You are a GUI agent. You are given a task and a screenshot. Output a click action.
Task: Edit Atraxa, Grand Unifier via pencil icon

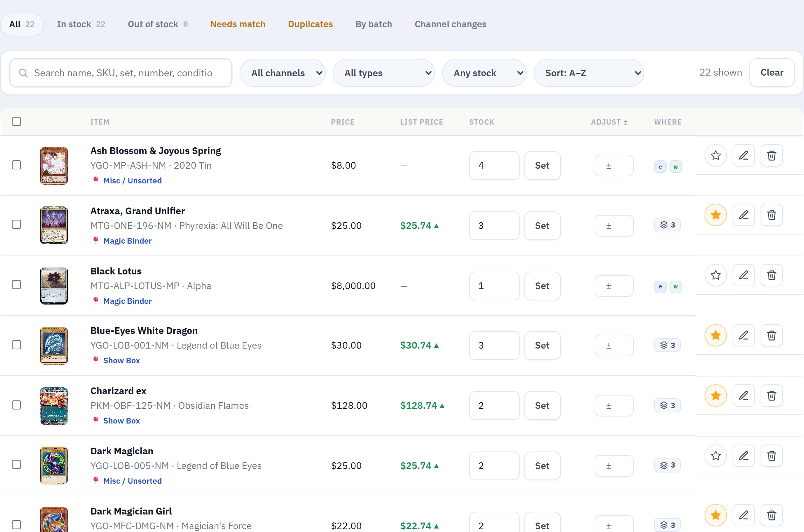tap(744, 215)
